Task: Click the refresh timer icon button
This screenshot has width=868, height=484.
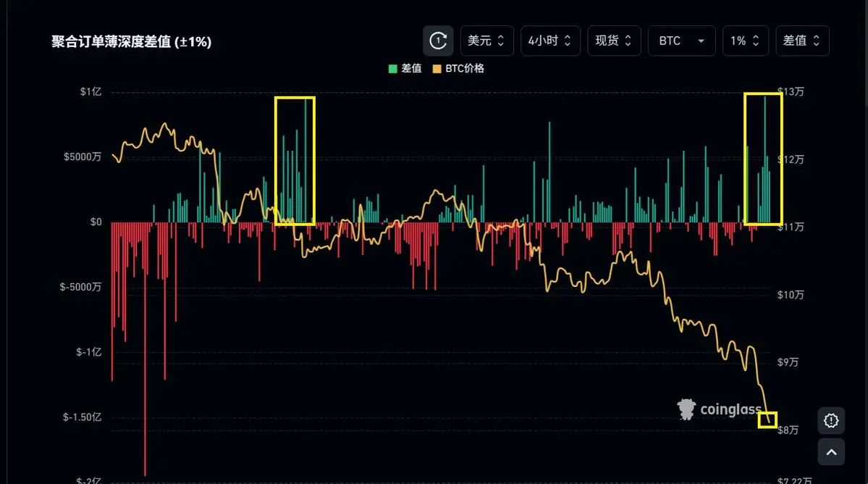Action: click(438, 41)
